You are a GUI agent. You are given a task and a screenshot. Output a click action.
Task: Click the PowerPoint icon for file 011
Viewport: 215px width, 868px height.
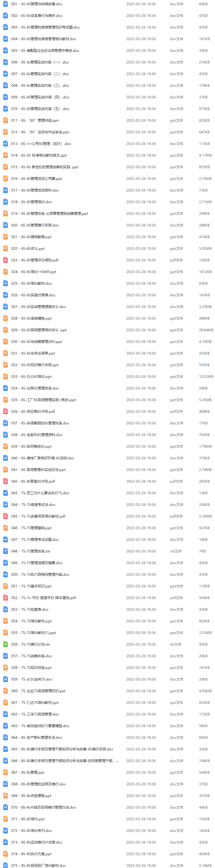[x=6, y=120]
